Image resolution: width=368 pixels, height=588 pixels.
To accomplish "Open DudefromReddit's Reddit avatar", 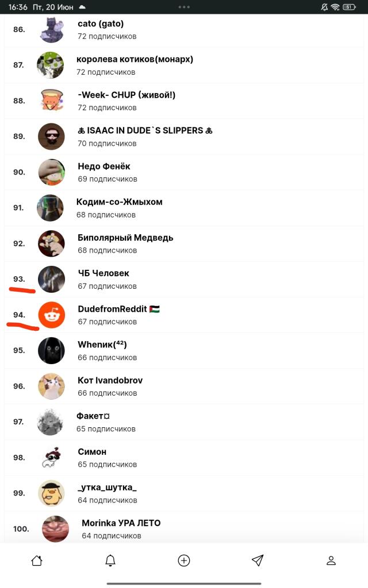I will pos(52,315).
